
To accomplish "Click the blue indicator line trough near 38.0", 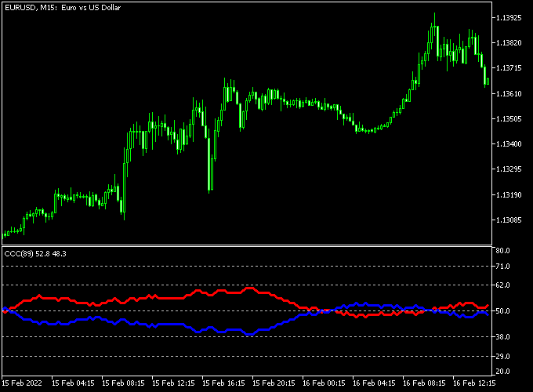I will coord(250,335).
